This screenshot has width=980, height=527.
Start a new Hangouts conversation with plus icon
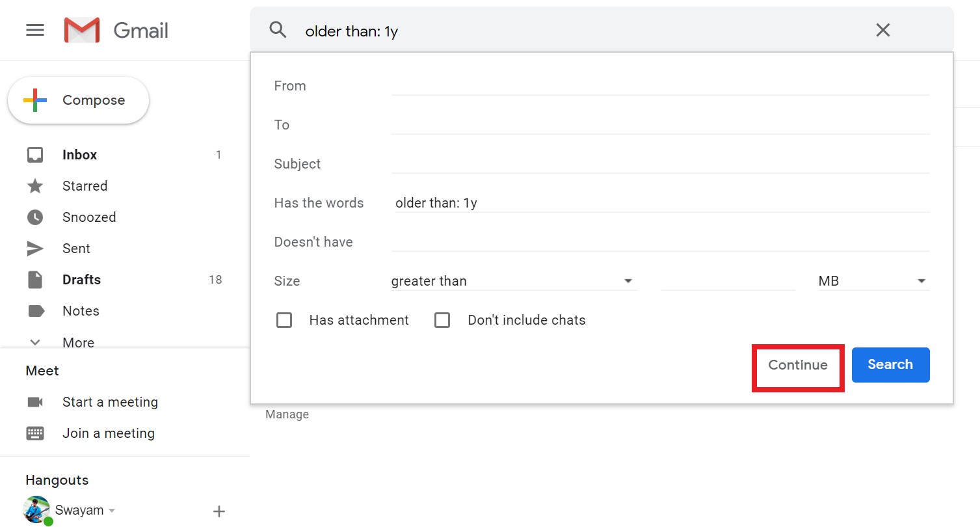tap(219, 511)
